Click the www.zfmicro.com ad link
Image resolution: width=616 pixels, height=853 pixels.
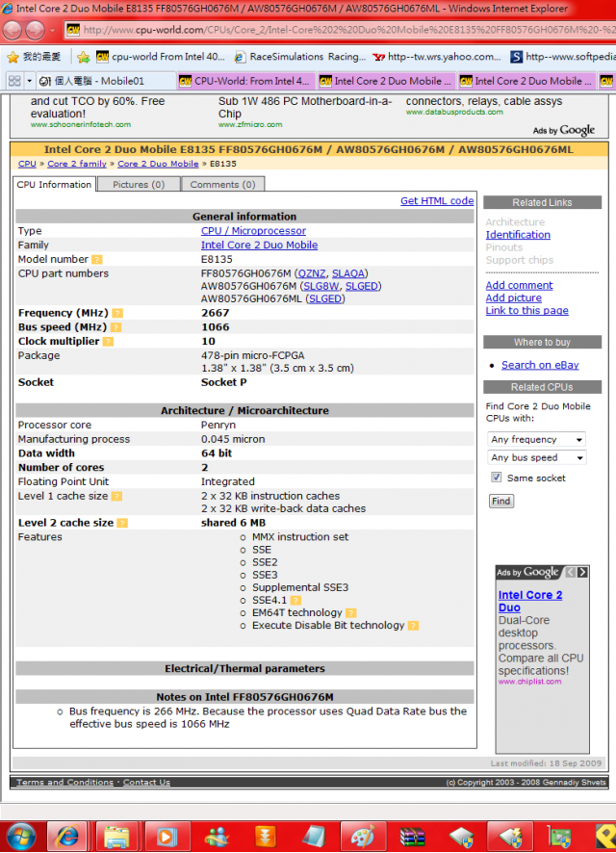tap(250, 124)
